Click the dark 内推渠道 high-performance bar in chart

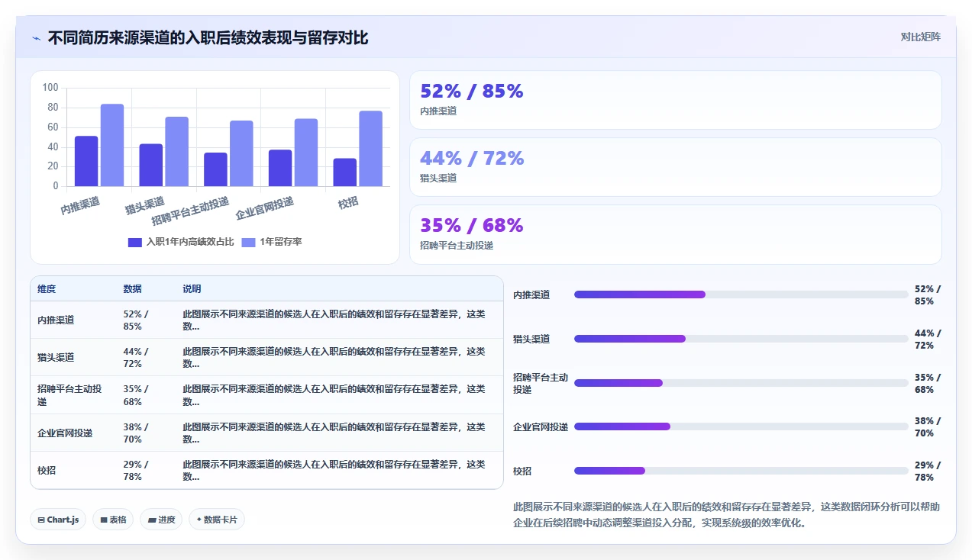[86, 161]
